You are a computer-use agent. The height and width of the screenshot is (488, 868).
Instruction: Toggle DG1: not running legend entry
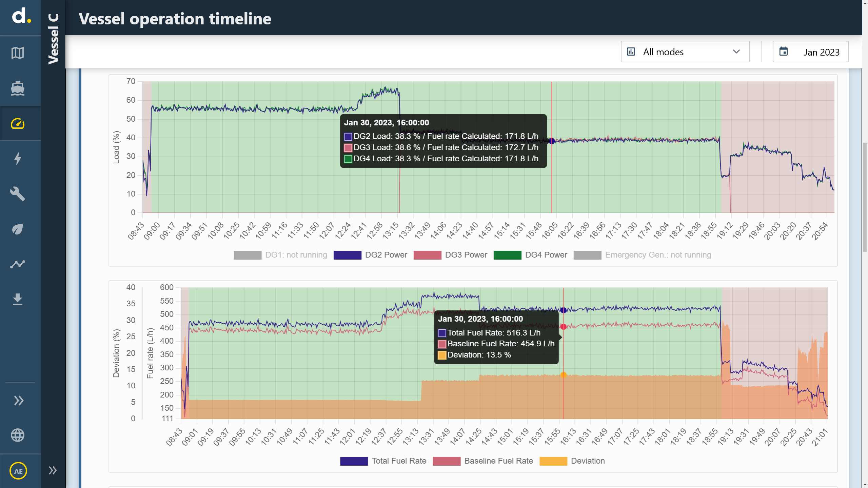pyautogui.click(x=280, y=255)
